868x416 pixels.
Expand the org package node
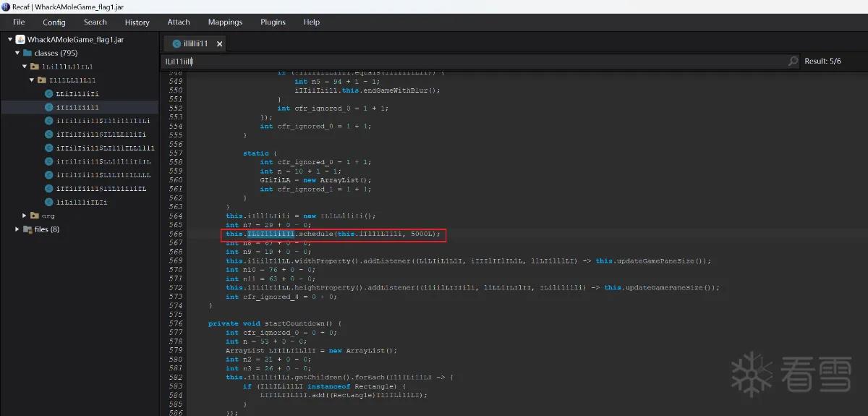click(25, 216)
